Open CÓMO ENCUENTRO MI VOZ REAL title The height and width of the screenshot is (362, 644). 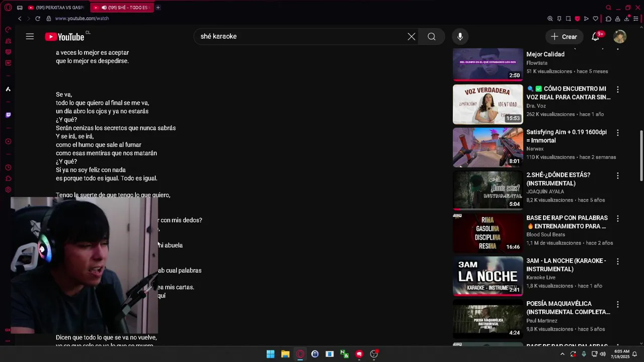pos(569,93)
